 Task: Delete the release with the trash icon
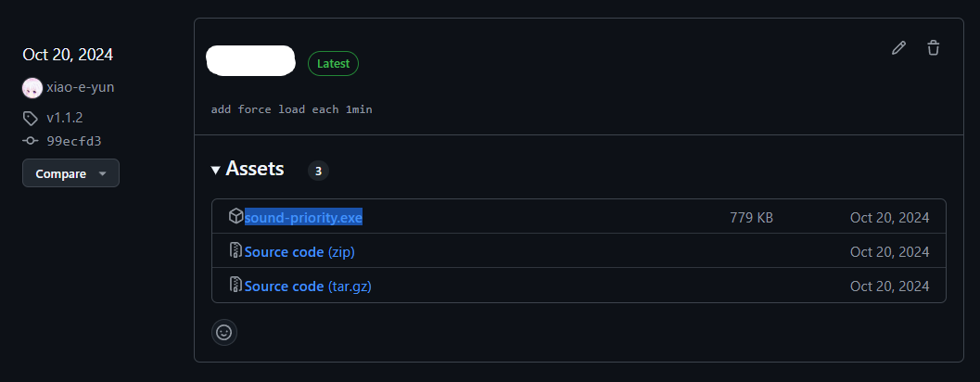(x=934, y=48)
